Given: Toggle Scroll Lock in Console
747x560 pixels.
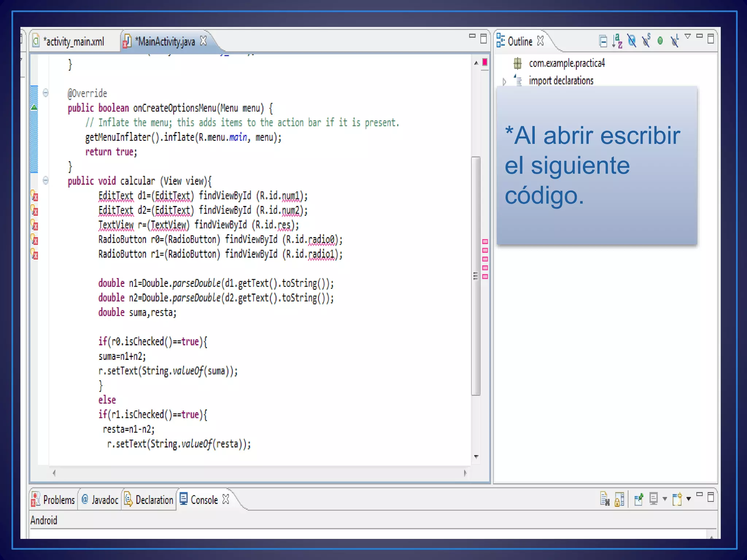Looking at the screenshot, I should (x=619, y=499).
